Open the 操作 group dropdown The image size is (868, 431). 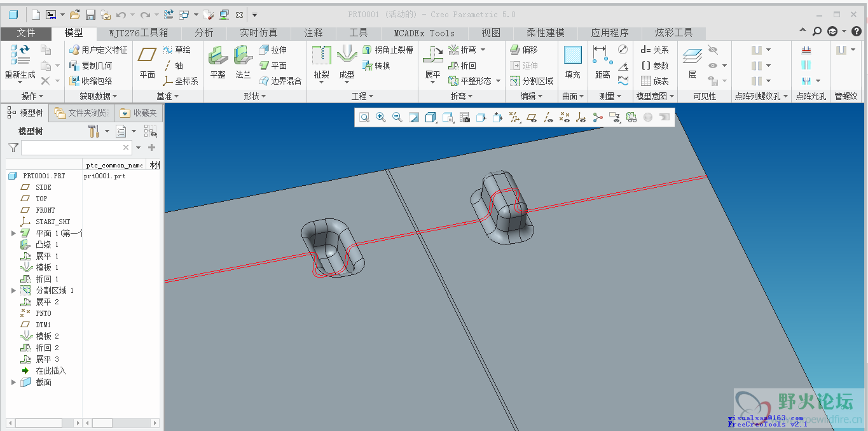click(32, 96)
